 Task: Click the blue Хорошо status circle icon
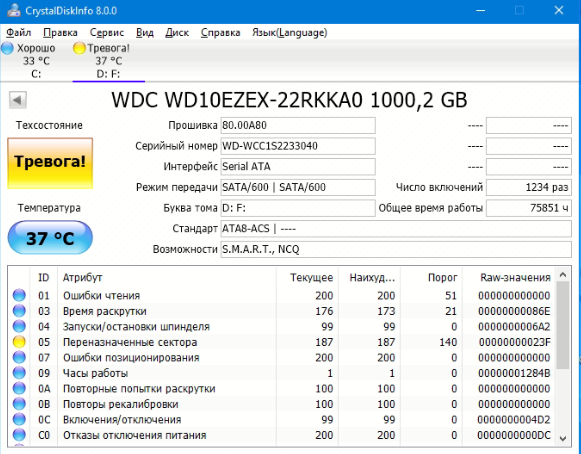pos(7,48)
